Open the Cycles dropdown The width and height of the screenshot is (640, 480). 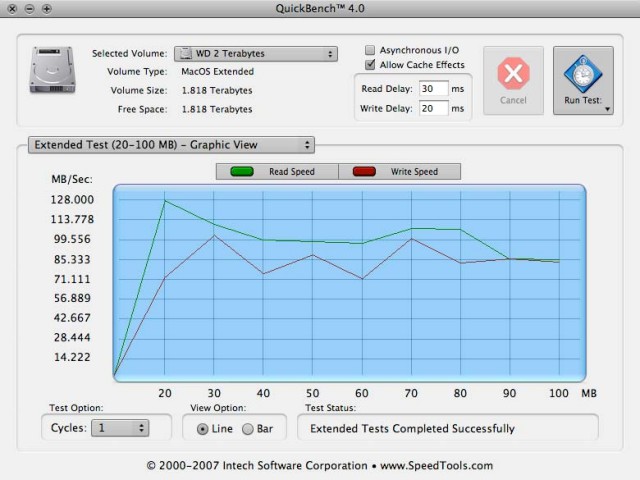coord(120,428)
